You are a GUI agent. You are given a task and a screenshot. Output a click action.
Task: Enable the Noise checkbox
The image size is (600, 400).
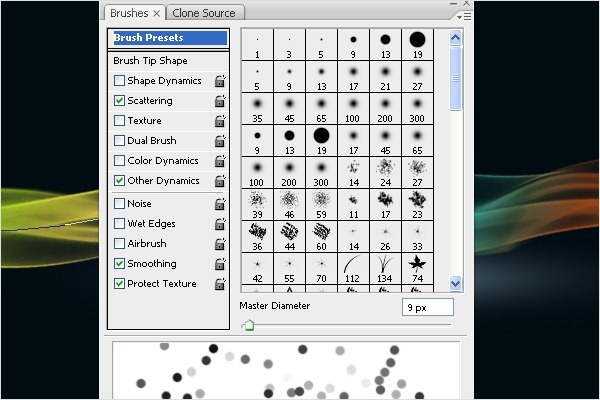click(x=119, y=204)
